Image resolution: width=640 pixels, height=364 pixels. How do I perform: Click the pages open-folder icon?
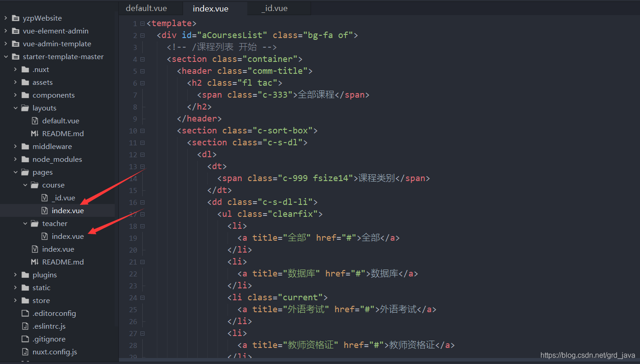(x=25, y=172)
